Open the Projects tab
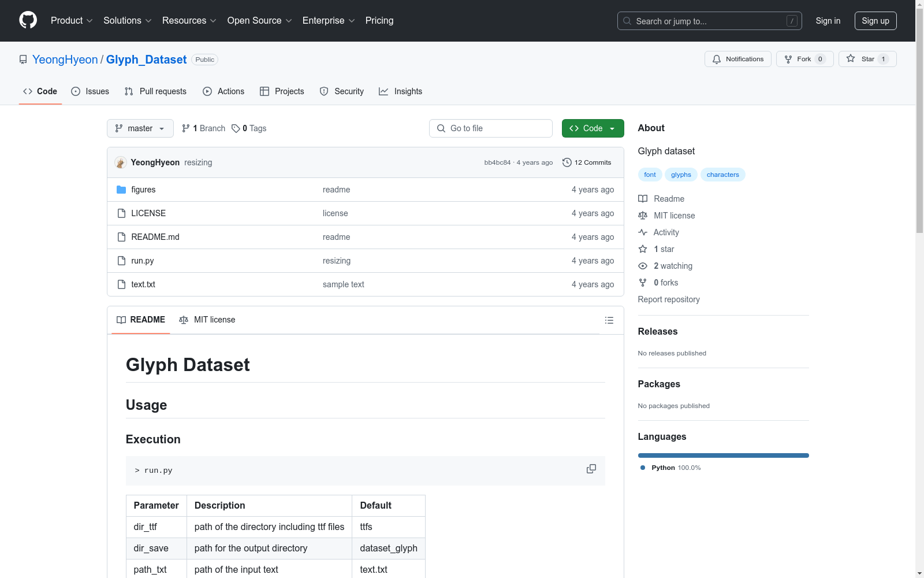The height and width of the screenshot is (578, 924). pos(282,91)
